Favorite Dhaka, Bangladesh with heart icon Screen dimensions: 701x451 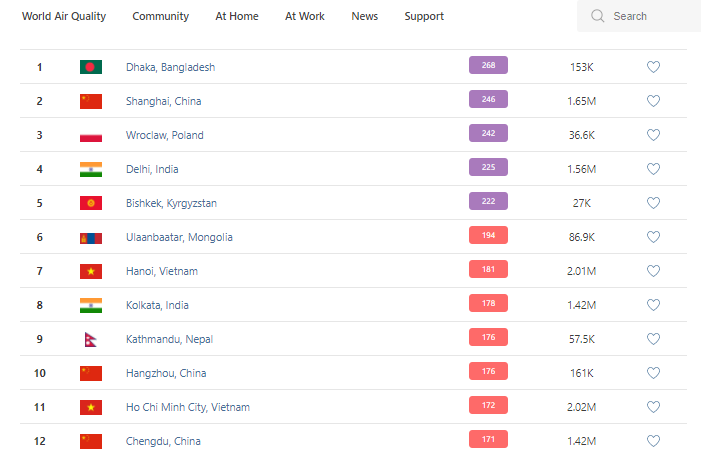653,67
